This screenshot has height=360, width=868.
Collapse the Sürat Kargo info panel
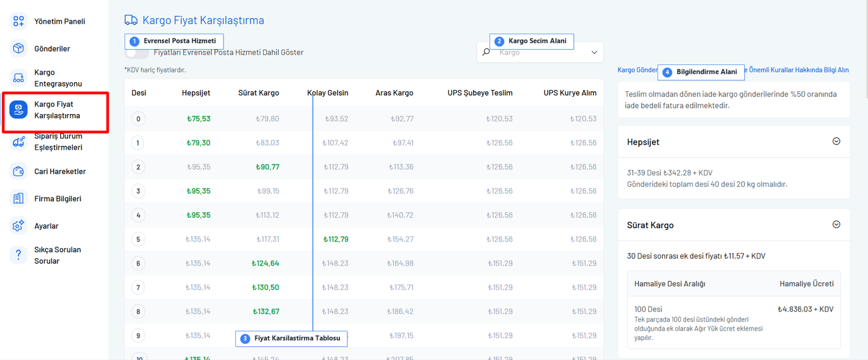[x=836, y=224]
